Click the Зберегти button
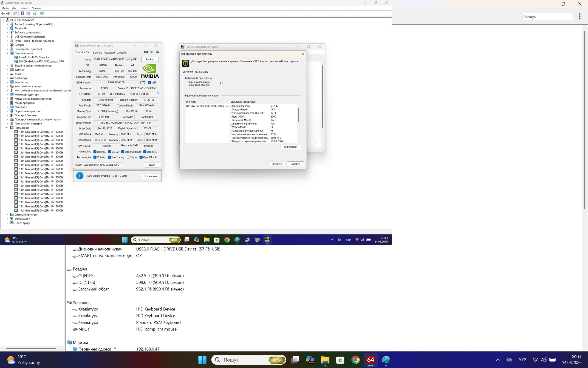Viewport: 588px width, 368px height. click(x=277, y=164)
